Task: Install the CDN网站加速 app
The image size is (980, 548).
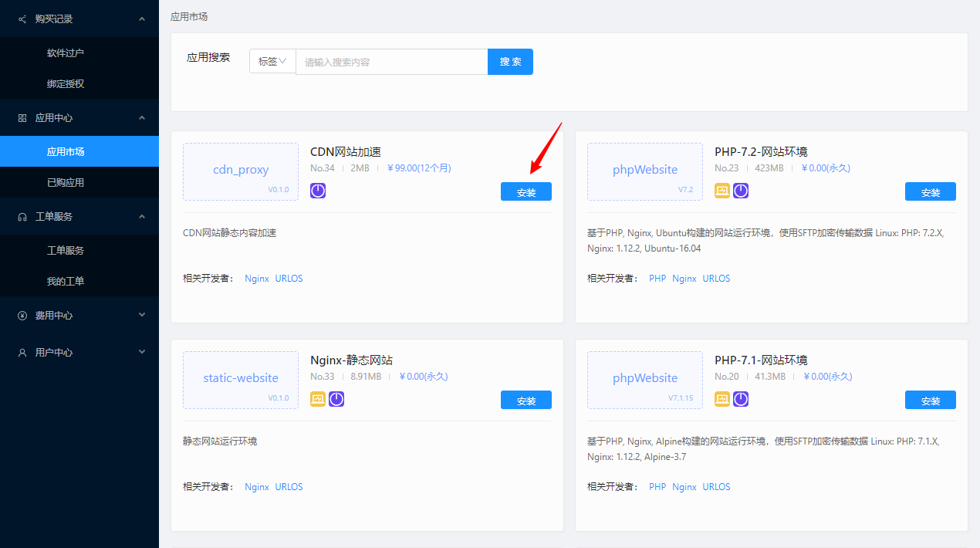Action: pos(525,192)
